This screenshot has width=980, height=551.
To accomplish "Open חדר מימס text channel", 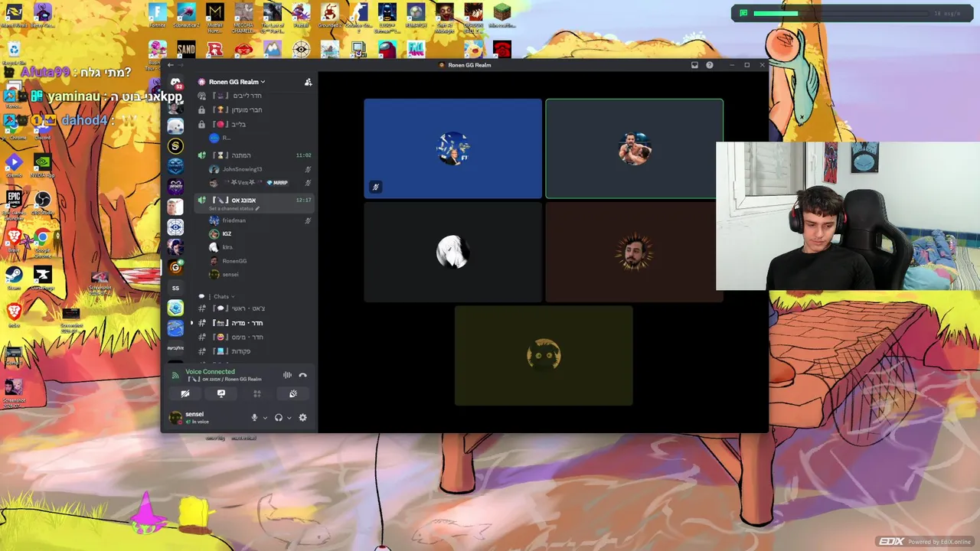I will [255, 337].
